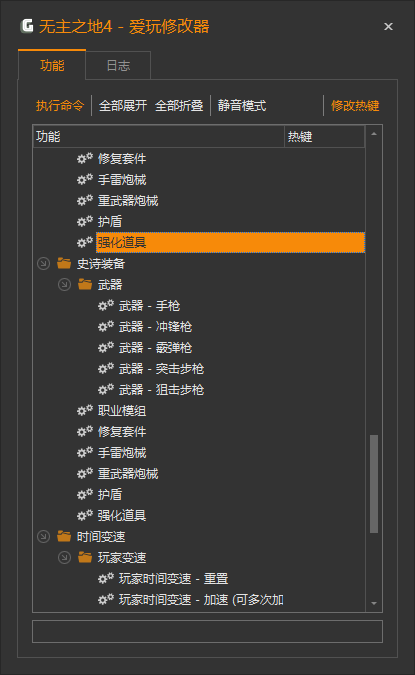The height and width of the screenshot is (675, 415).
Task: Collapse the 时间变速 tree node
Action: (x=43, y=536)
